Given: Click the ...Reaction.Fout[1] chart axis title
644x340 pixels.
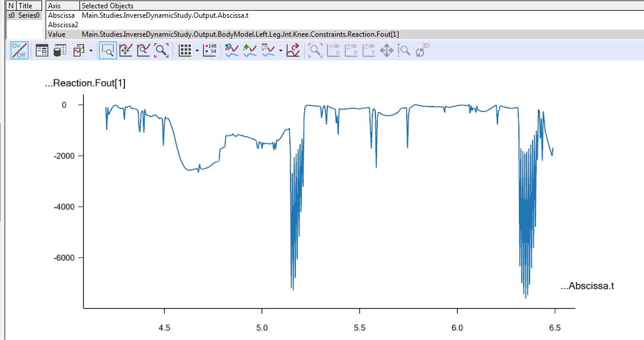Looking at the screenshot, I should tap(85, 84).
